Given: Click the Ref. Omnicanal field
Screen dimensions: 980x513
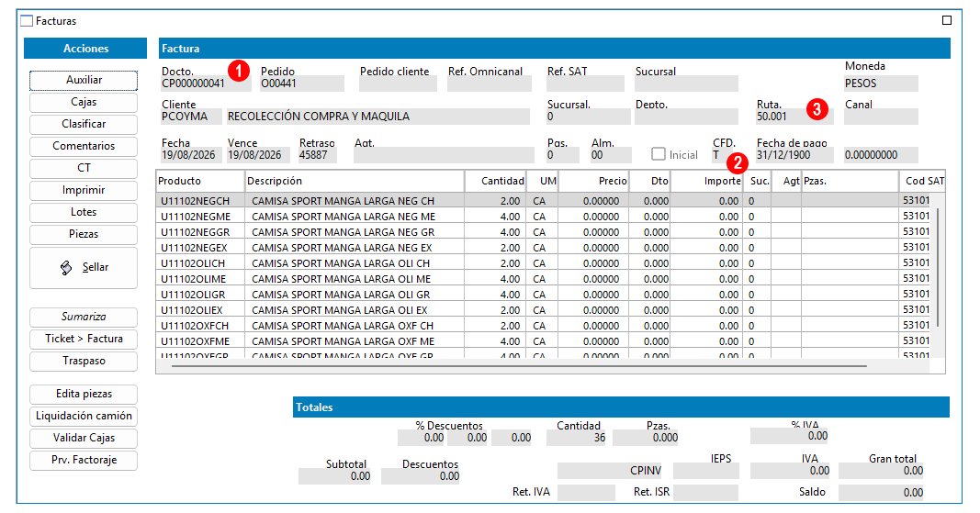Looking at the screenshot, I should tap(489, 84).
